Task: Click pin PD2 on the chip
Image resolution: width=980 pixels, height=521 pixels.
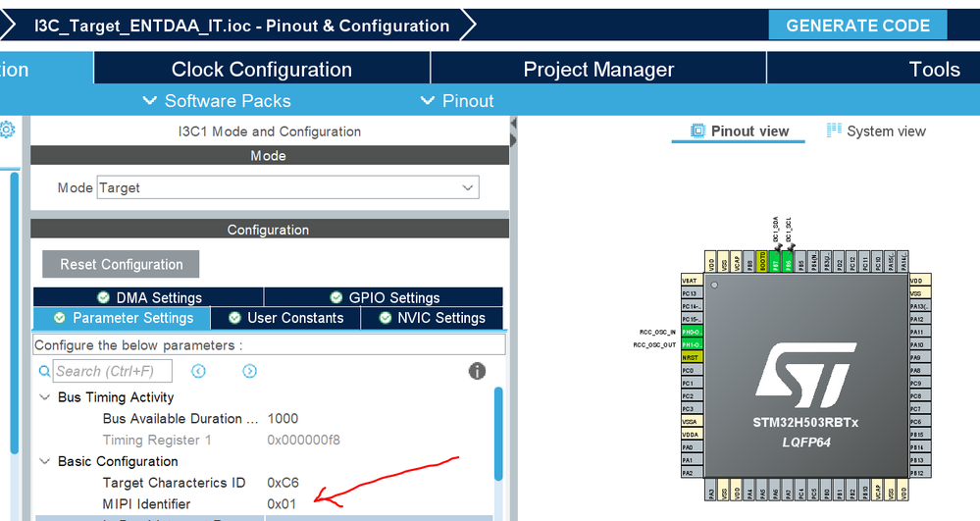Action: [x=840, y=261]
